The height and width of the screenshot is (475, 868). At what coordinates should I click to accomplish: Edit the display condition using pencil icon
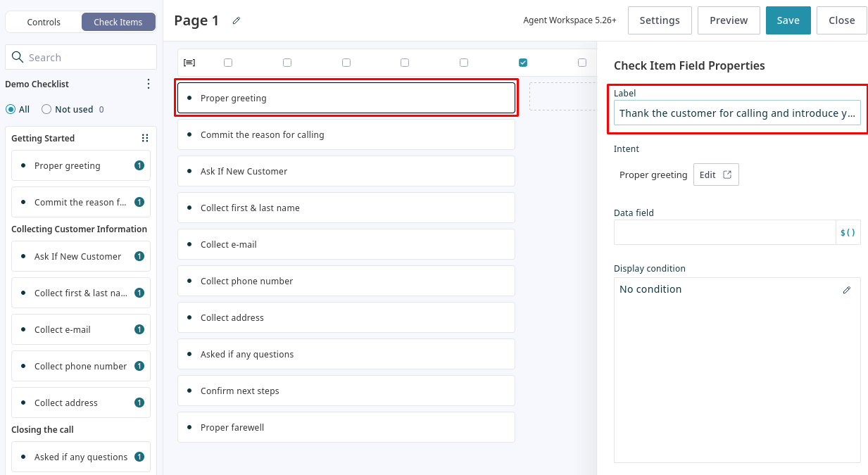point(846,290)
